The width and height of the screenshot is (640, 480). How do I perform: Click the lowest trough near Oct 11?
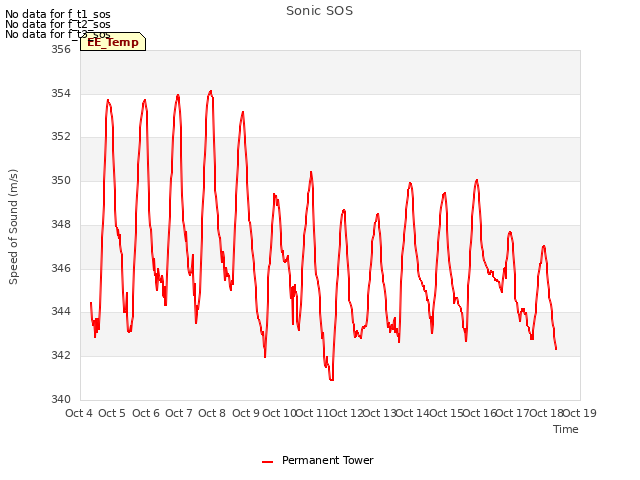click(331, 380)
